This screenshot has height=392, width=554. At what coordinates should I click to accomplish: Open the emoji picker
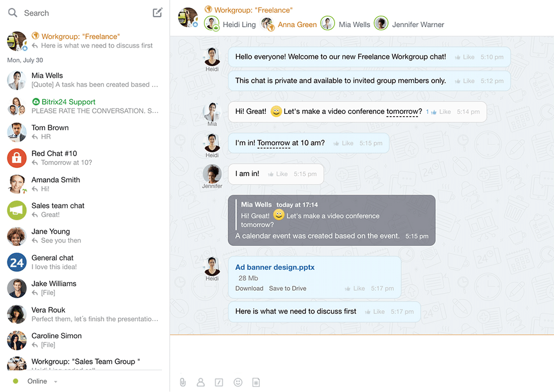tap(238, 382)
